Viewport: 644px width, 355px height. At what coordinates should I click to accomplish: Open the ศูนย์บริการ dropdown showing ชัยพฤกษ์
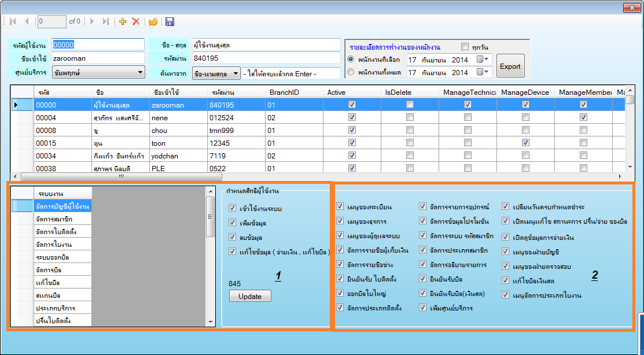coord(141,73)
